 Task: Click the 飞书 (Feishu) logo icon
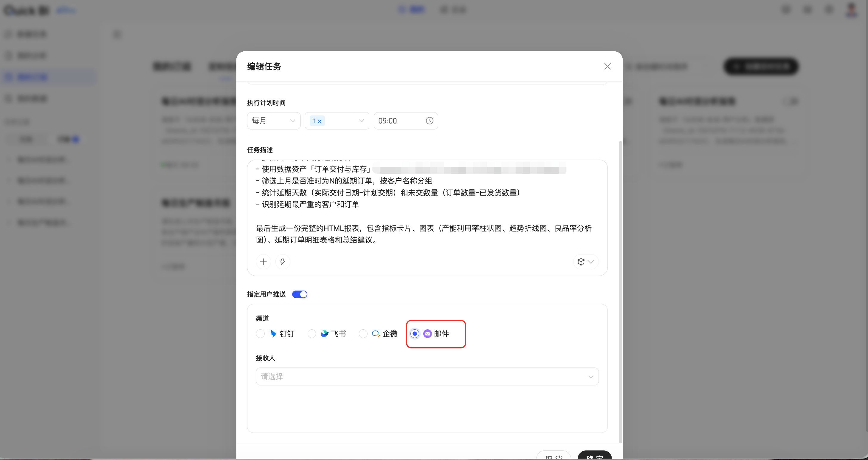(325, 334)
